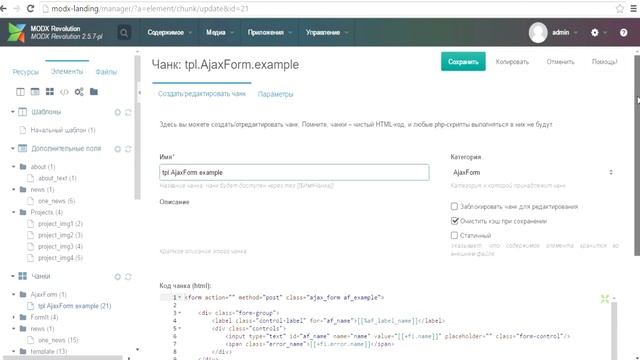The image size is (640, 360).
Task: Expand the FormIt (4) folder
Action: click(x=13, y=317)
